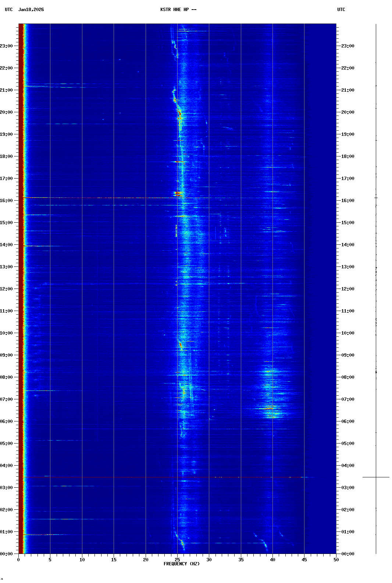This screenshot has height=583, width=392.
Task: Select the 08:00 label on left time axis
Action: pos(6,377)
